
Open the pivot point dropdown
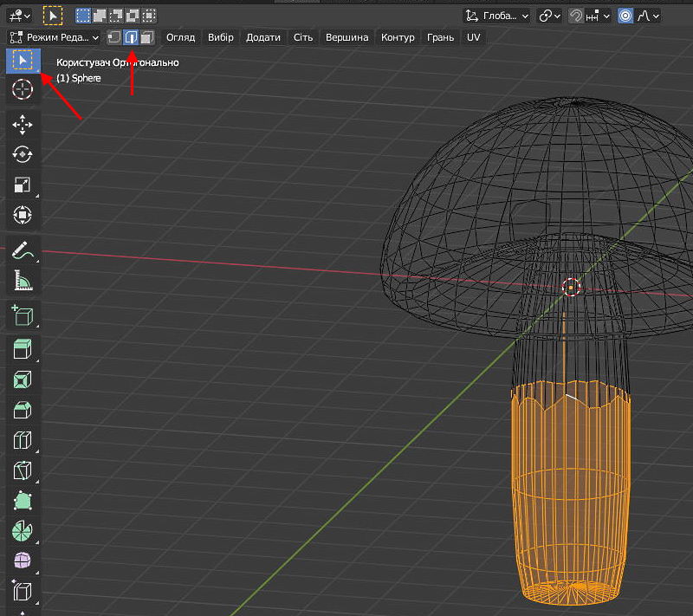coord(549,16)
